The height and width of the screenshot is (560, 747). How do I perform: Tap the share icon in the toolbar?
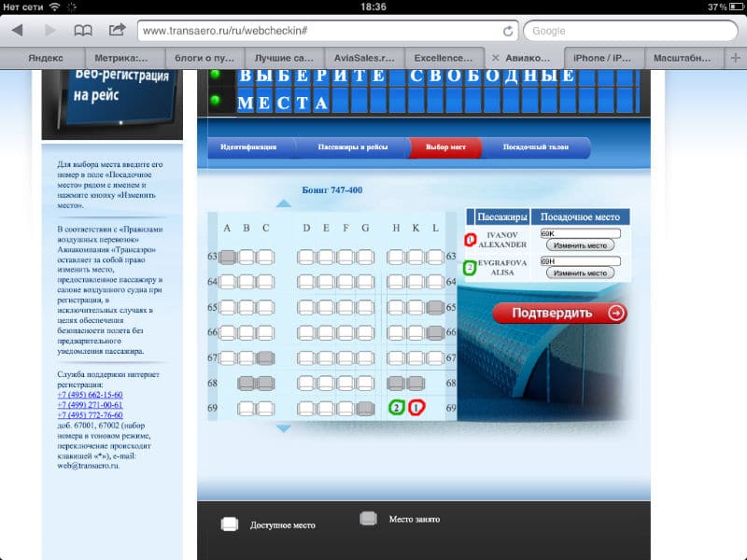[x=117, y=30]
